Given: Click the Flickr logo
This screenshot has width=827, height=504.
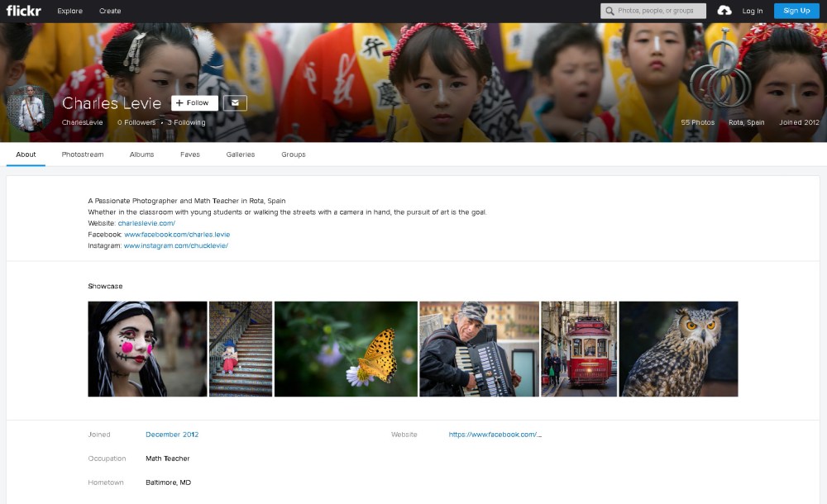Looking at the screenshot, I should click(x=24, y=11).
